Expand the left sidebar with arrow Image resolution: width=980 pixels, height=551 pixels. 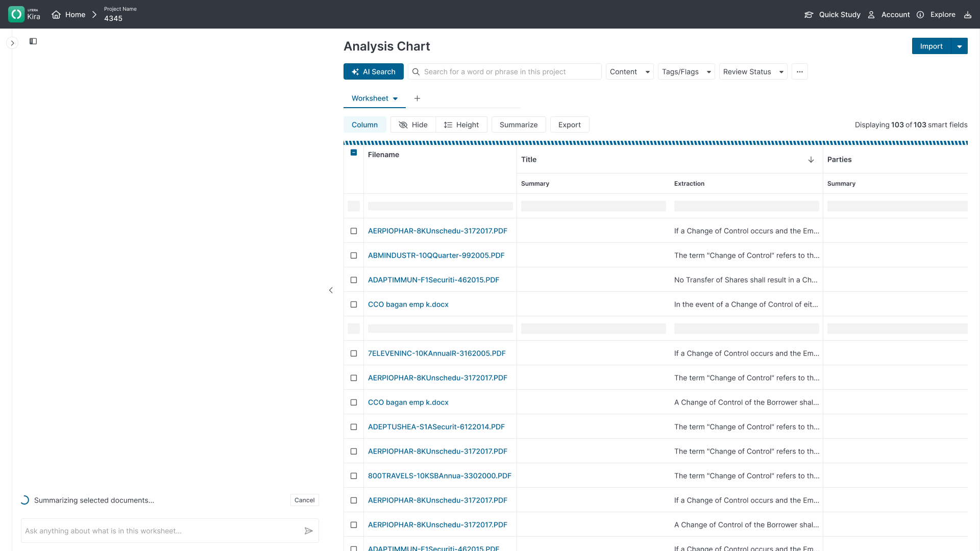coord(13,43)
